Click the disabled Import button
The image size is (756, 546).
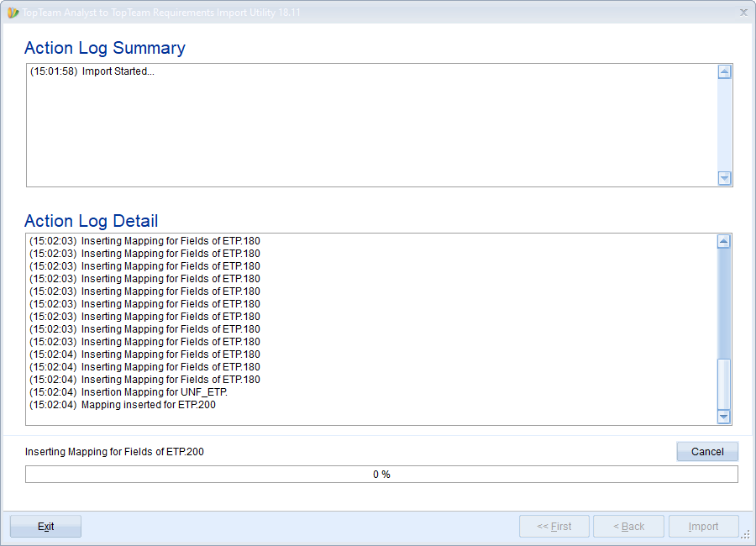pos(703,526)
